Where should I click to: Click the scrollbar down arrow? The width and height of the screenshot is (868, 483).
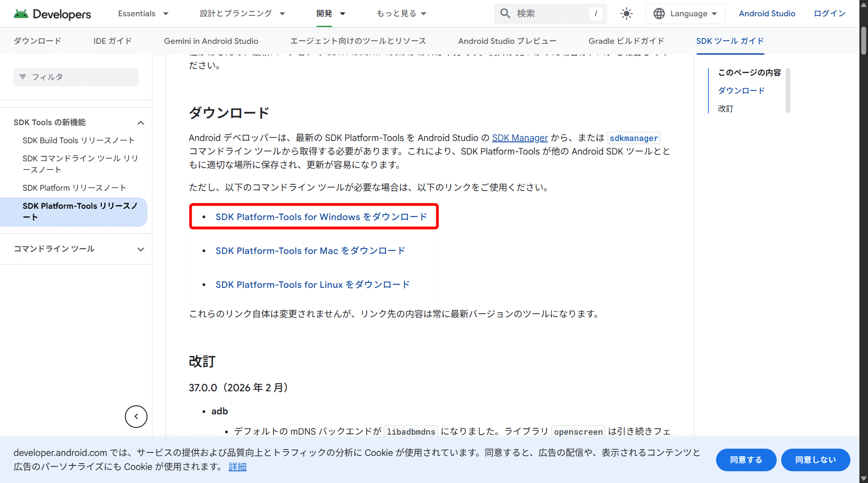click(x=863, y=478)
